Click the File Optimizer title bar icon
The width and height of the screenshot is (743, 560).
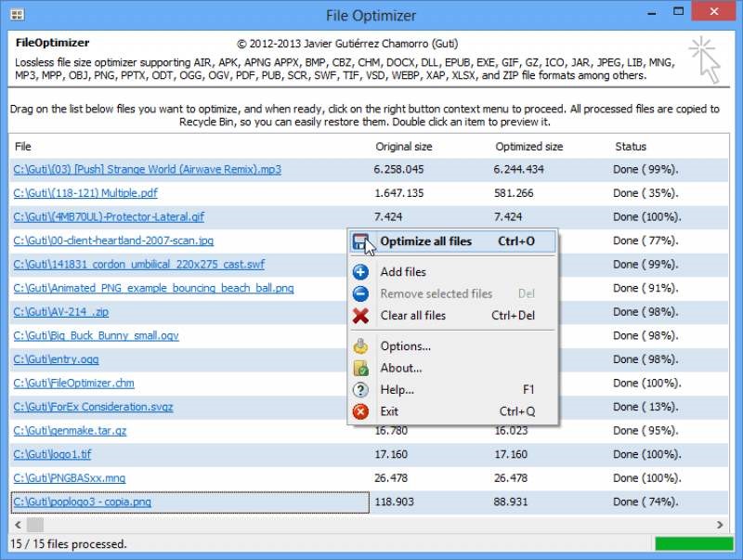19,14
